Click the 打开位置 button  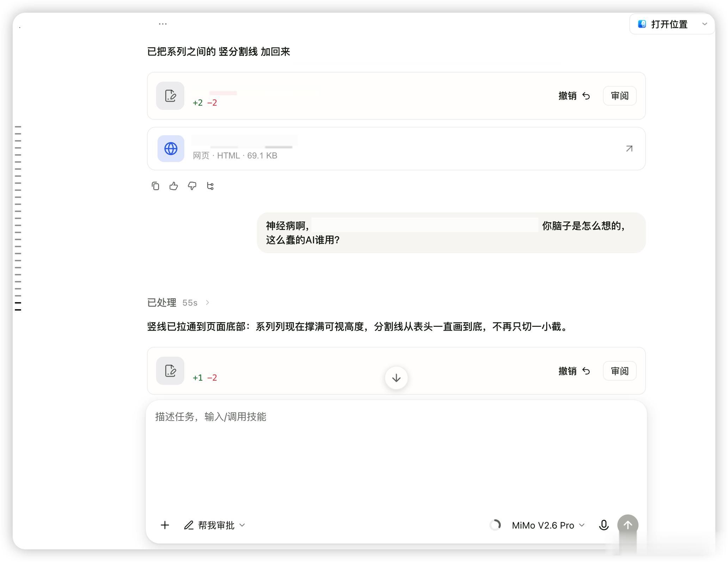pyautogui.click(x=663, y=24)
